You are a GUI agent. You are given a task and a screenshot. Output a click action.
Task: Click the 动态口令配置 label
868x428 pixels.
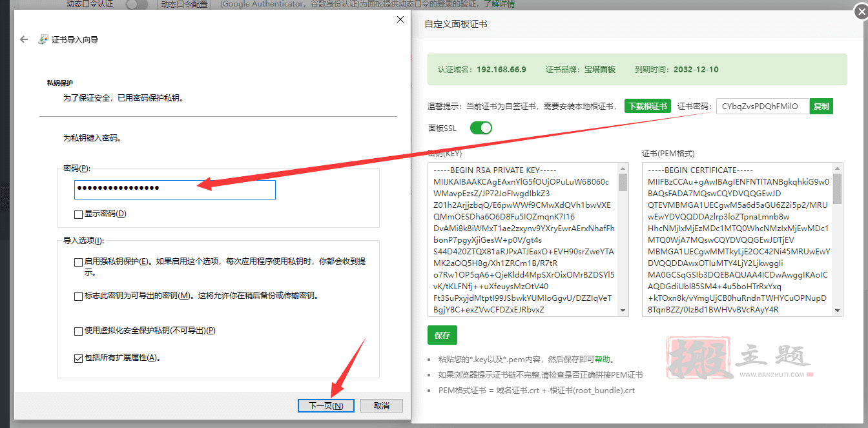click(184, 5)
